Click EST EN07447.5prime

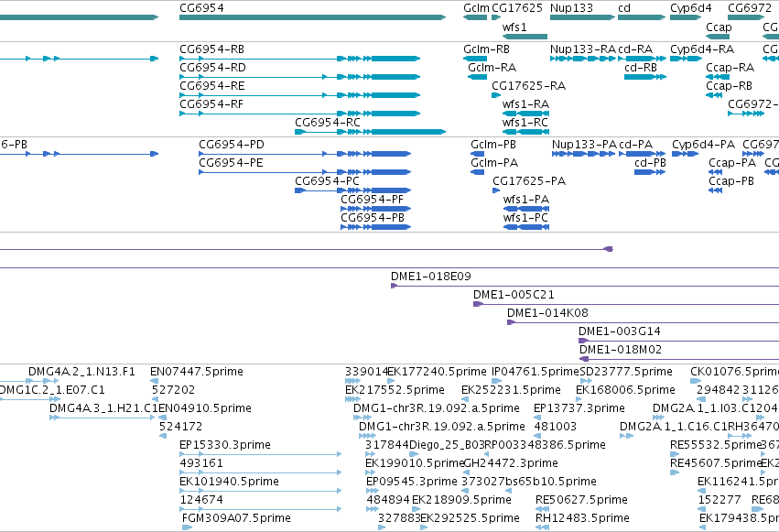[x=155, y=381]
